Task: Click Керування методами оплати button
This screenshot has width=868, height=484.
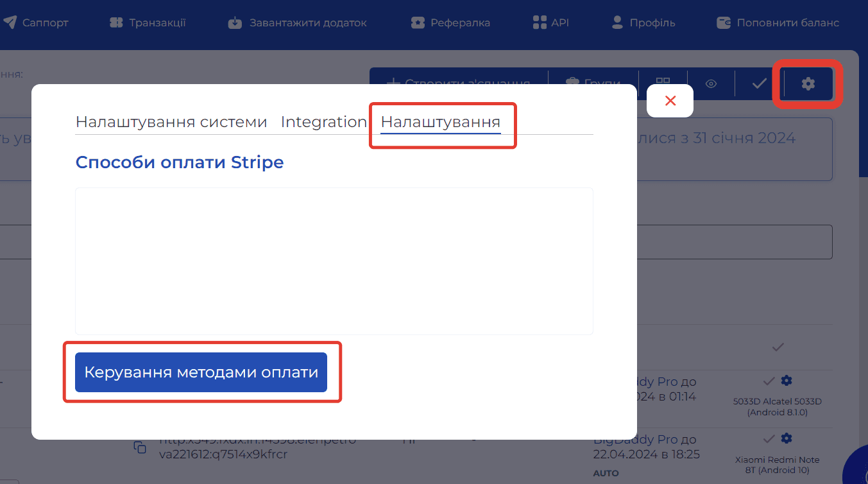Action: click(201, 372)
